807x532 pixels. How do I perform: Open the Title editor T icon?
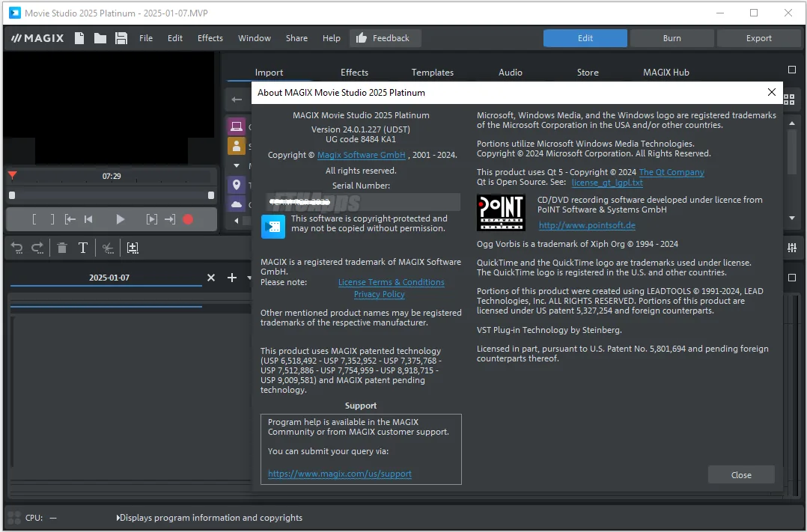point(82,248)
